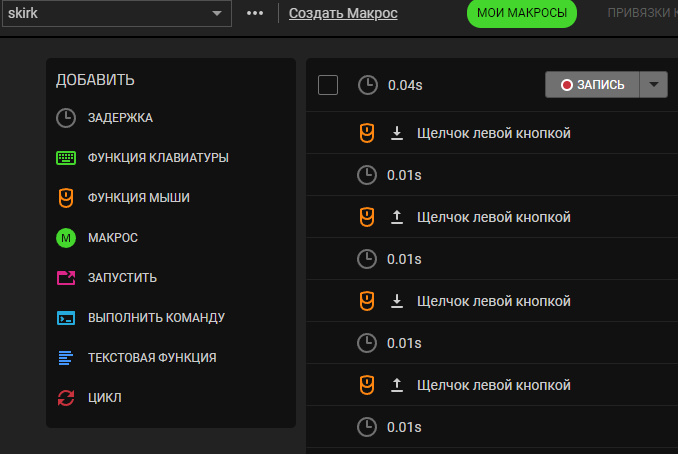Add a Макрос via green M icon
Screen dimensions: 678x454
(x=66, y=238)
